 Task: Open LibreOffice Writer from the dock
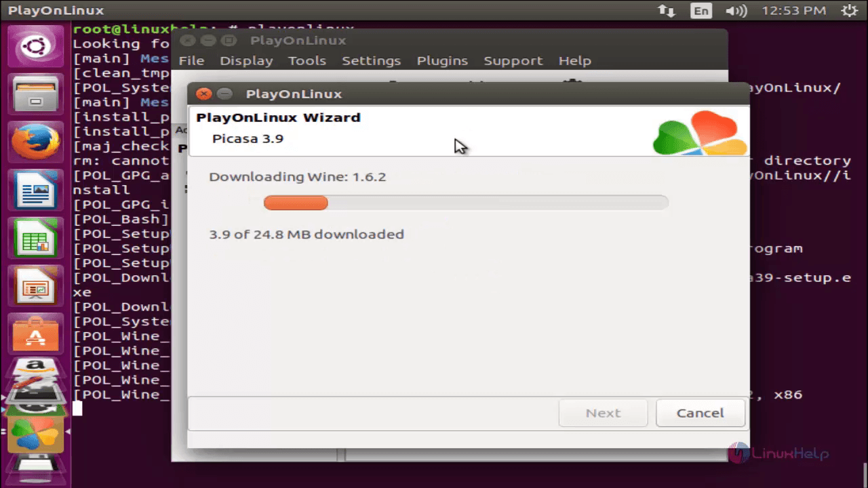pyautogui.click(x=35, y=190)
